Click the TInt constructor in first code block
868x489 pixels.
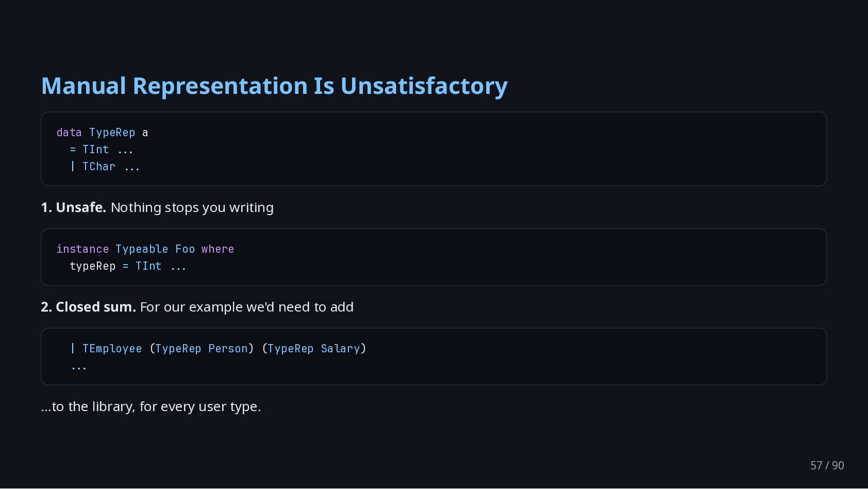click(x=96, y=150)
